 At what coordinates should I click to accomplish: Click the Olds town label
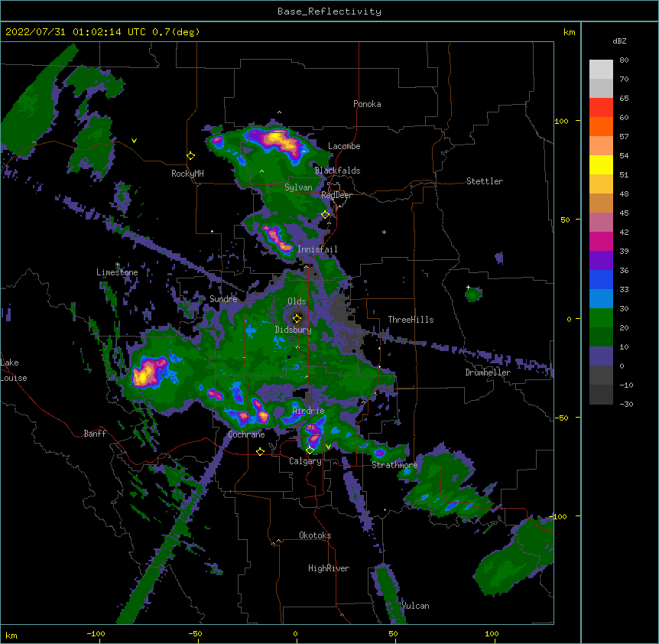pyautogui.click(x=297, y=301)
